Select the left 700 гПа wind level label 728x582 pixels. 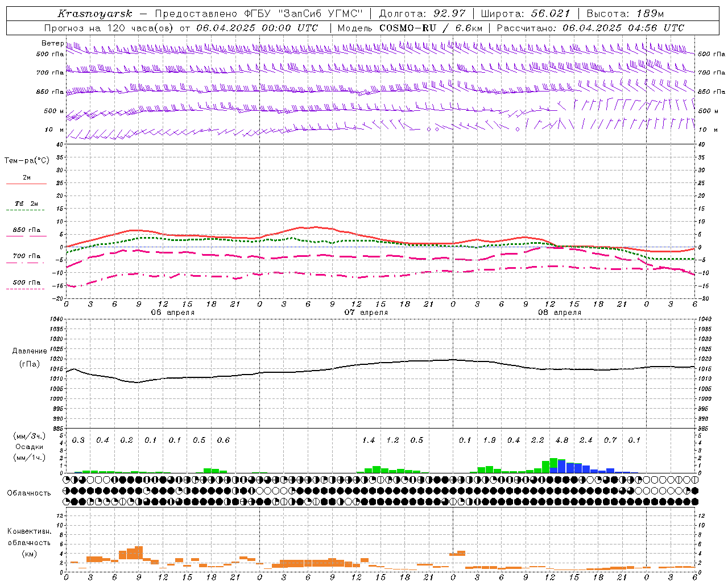pyautogui.click(x=50, y=73)
